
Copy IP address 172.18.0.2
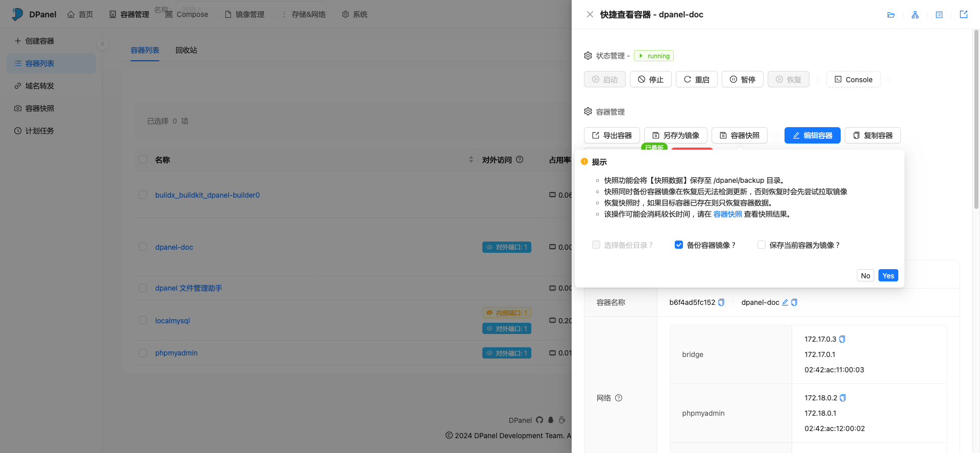tap(843, 398)
